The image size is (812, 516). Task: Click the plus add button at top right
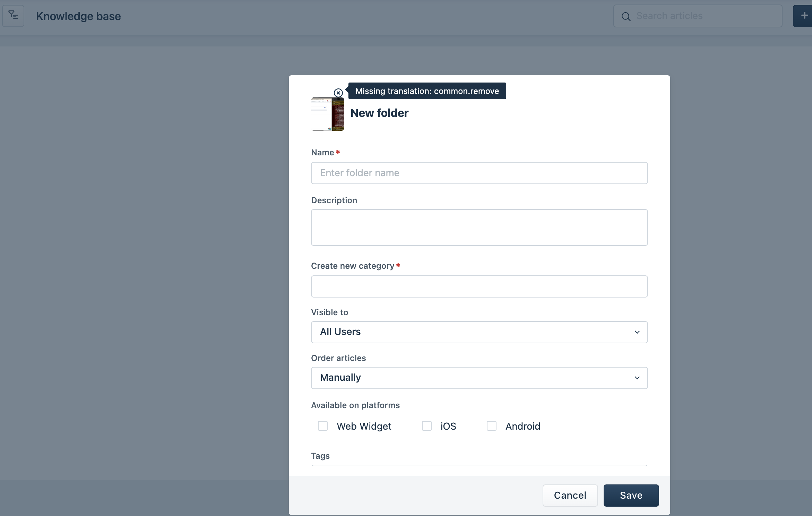804,16
